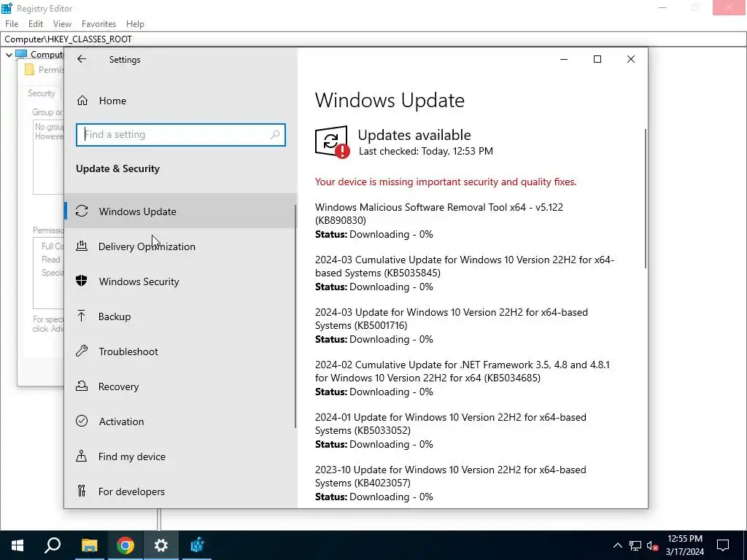Open Google Chrome from taskbar
The width and height of the screenshot is (747, 560).
pos(125,545)
